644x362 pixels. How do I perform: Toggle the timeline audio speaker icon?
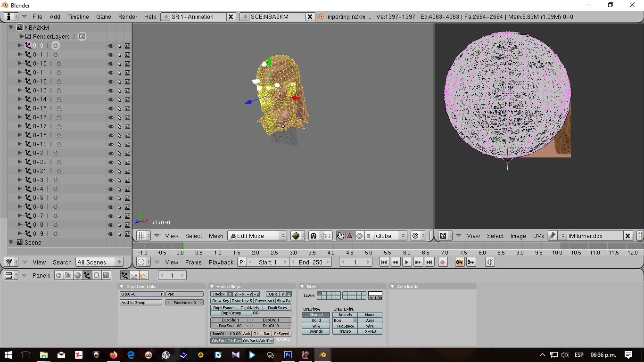click(490, 262)
